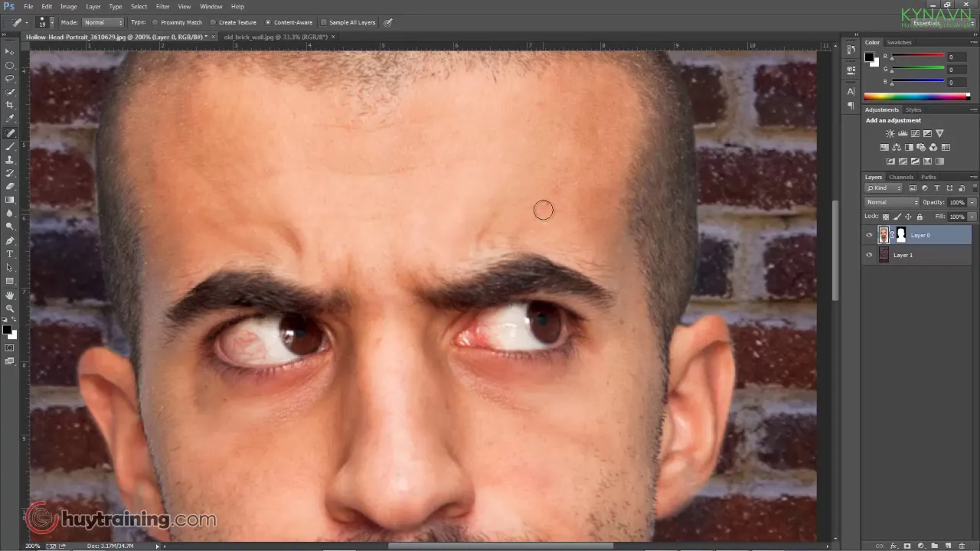
Task: Open the layer blend mode Normal dropdown
Action: (892, 202)
